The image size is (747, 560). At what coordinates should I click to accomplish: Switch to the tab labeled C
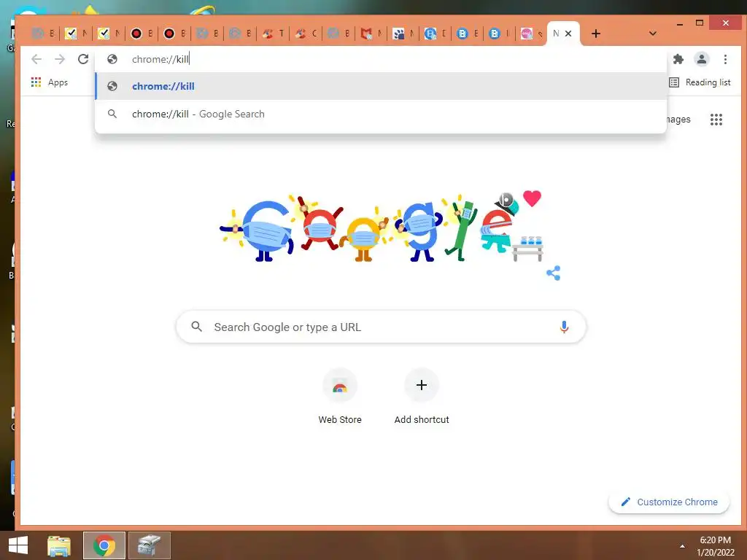[x=306, y=34]
